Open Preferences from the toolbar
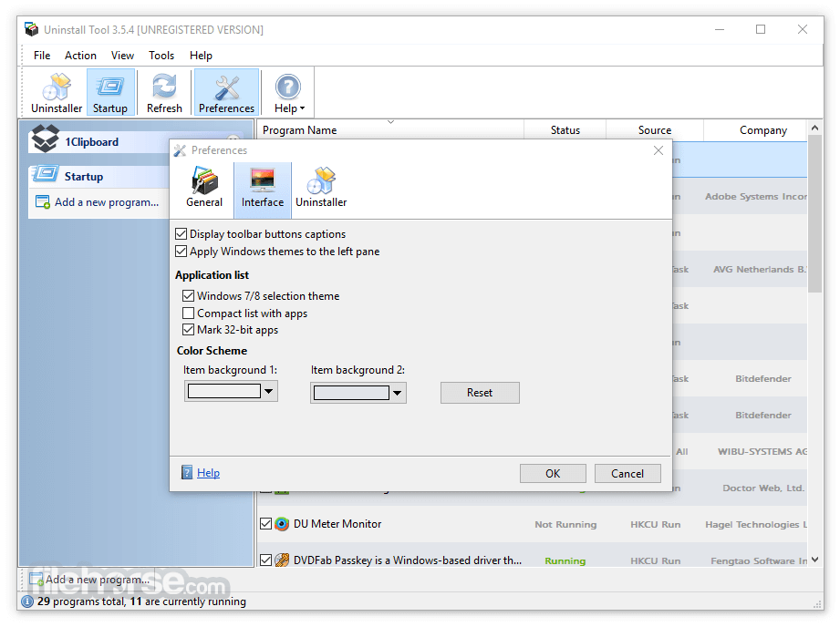Viewport: 840px width, 627px height. click(x=225, y=91)
